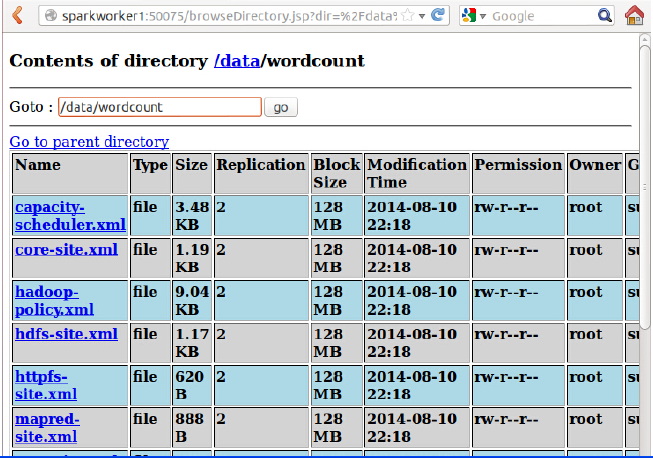Select the Permission column header
Viewport: 653px width, 458px height.
518,173
